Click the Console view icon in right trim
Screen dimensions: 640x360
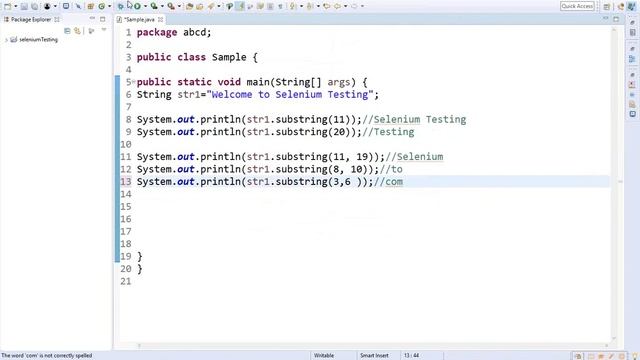coord(632,114)
